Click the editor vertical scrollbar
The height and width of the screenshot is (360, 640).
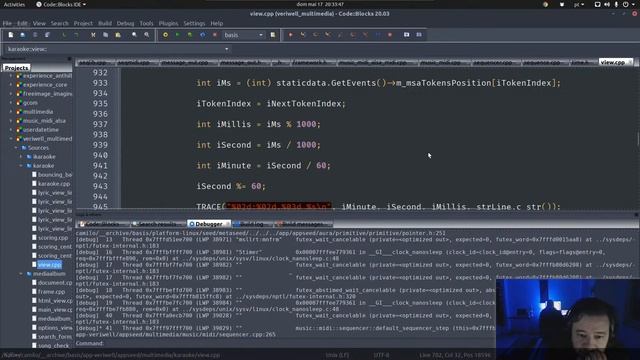638,139
